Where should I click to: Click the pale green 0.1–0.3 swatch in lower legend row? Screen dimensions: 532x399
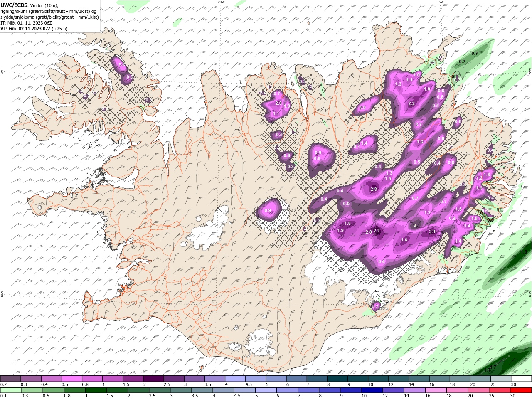click(x=11, y=390)
